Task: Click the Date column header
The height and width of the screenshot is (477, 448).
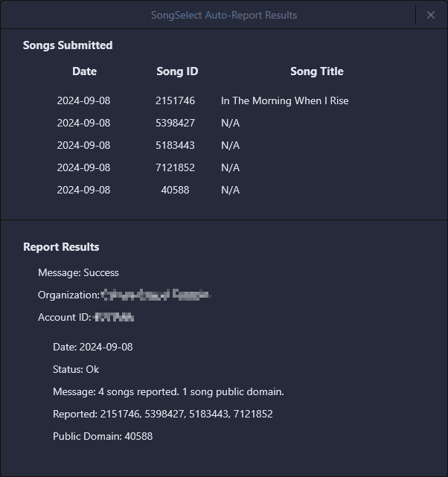Action: [x=84, y=71]
